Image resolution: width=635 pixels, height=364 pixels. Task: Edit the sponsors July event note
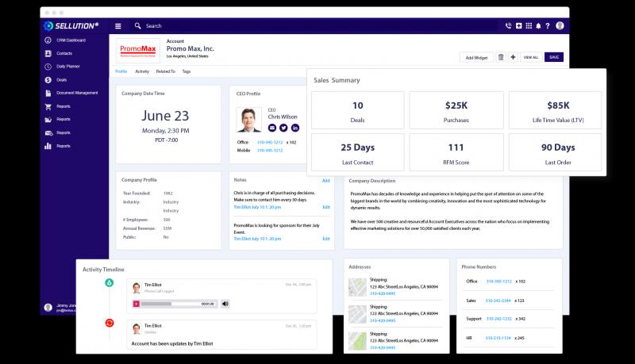pos(326,239)
